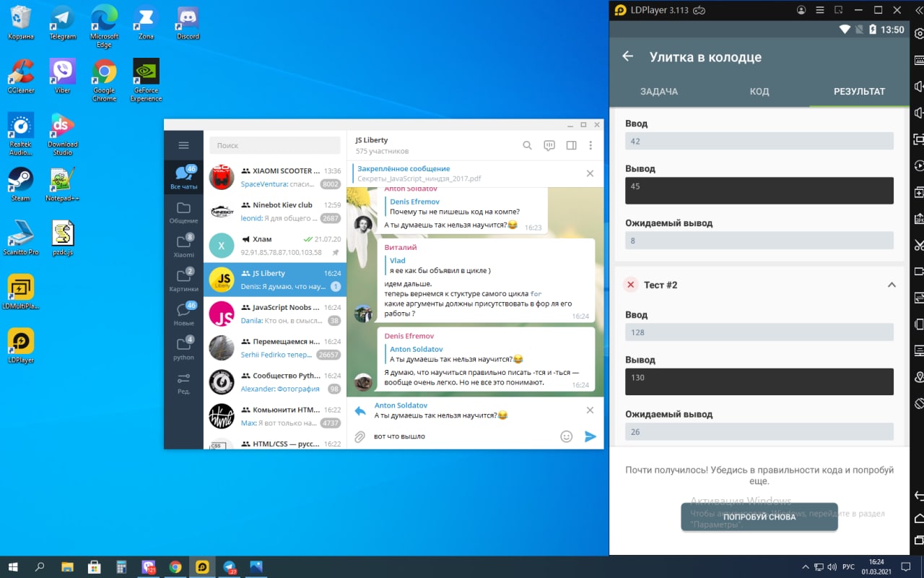Open Calculator from taskbar
The width and height of the screenshot is (924, 578).
(x=121, y=567)
